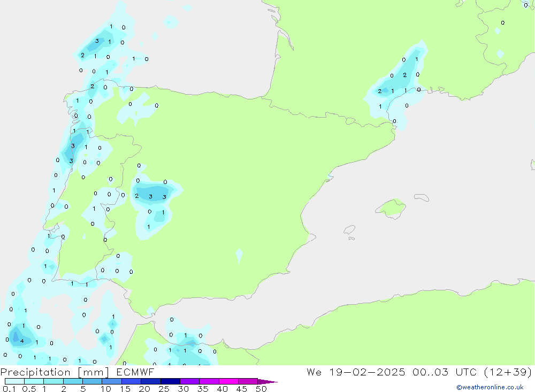535x392 pixels.
Task: Pick the 10–15 mm blue legend swatch
Action: pos(112,381)
